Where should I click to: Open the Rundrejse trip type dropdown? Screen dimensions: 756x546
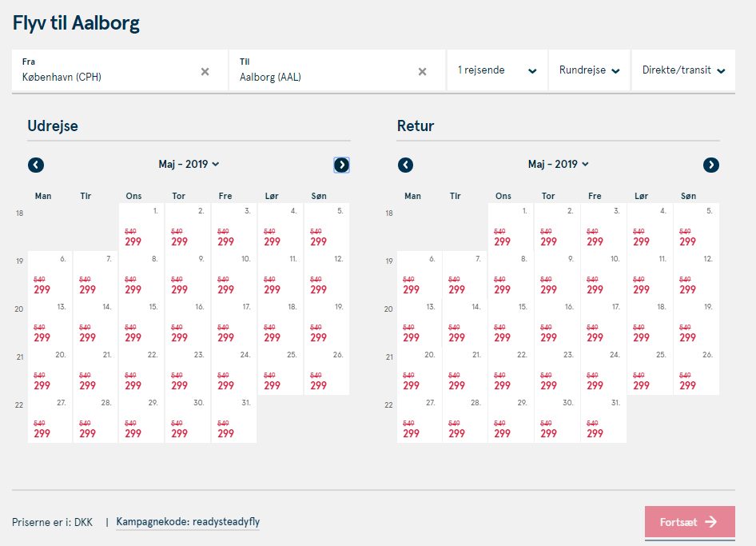[589, 70]
